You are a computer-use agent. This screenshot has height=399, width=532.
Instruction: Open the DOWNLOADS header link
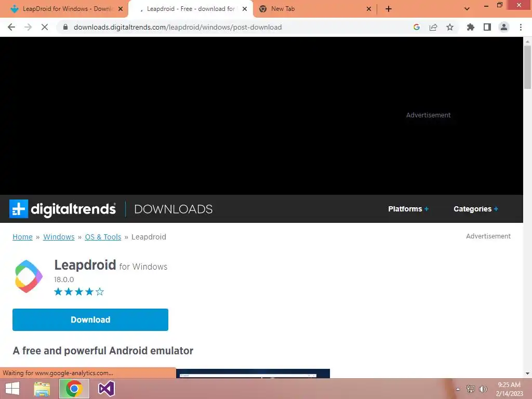tap(174, 209)
